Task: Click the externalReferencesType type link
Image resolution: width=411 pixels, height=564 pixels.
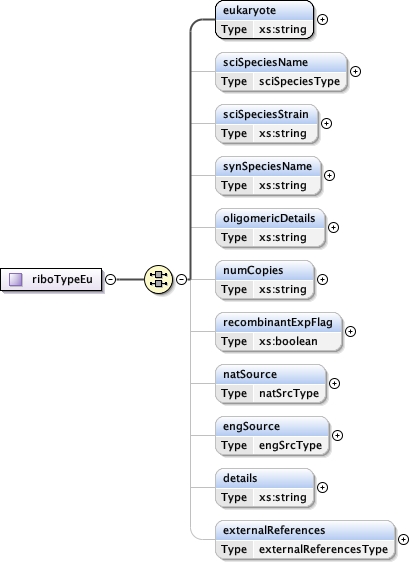Action: tap(323, 549)
